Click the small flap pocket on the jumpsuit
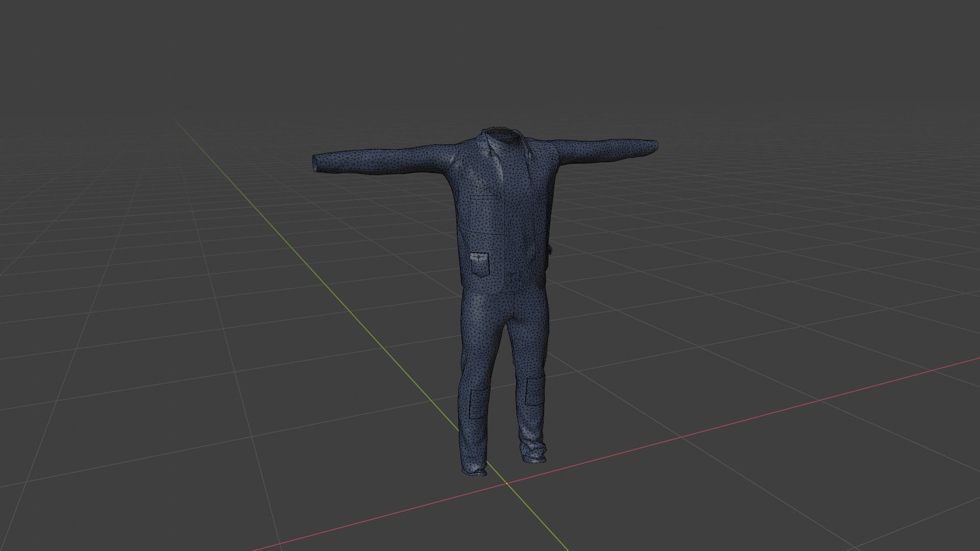Image resolution: width=980 pixels, height=551 pixels. (x=479, y=264)
